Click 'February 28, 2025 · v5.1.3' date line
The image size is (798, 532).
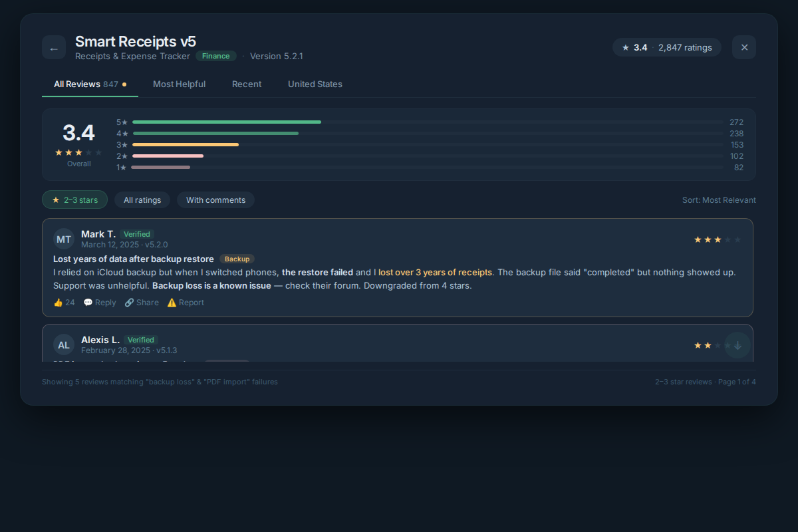(x=129, y=350)
